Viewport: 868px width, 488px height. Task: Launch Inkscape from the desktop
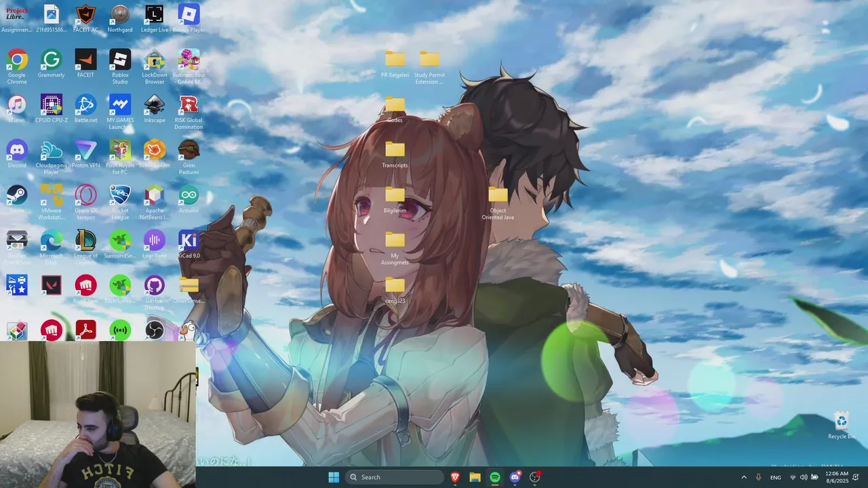pos(155,109)
